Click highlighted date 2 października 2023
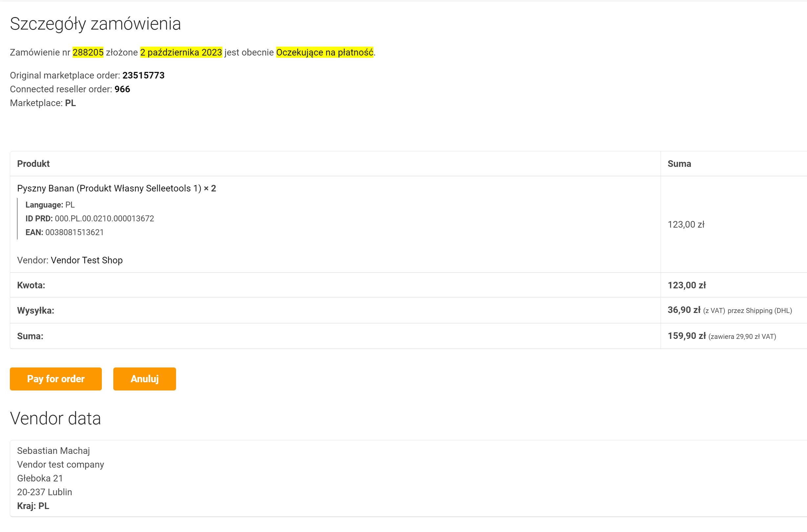807x532 pixels. click(181, 53)
